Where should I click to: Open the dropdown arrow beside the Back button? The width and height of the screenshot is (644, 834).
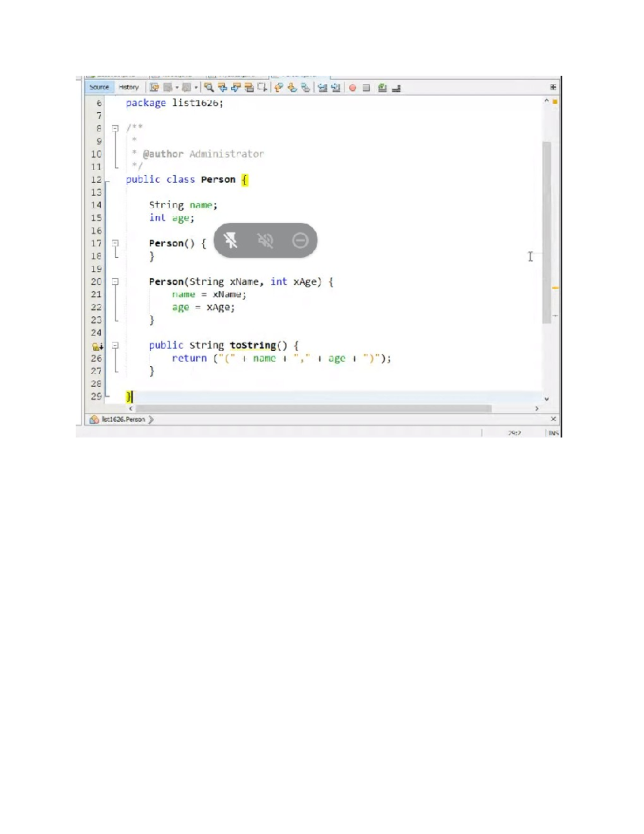tap(176, 87)
